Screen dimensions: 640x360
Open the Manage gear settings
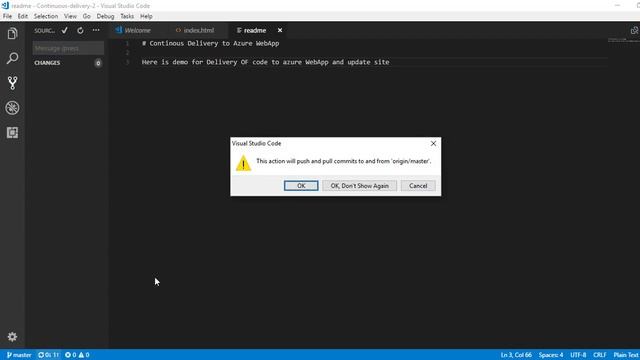point(12,337)
